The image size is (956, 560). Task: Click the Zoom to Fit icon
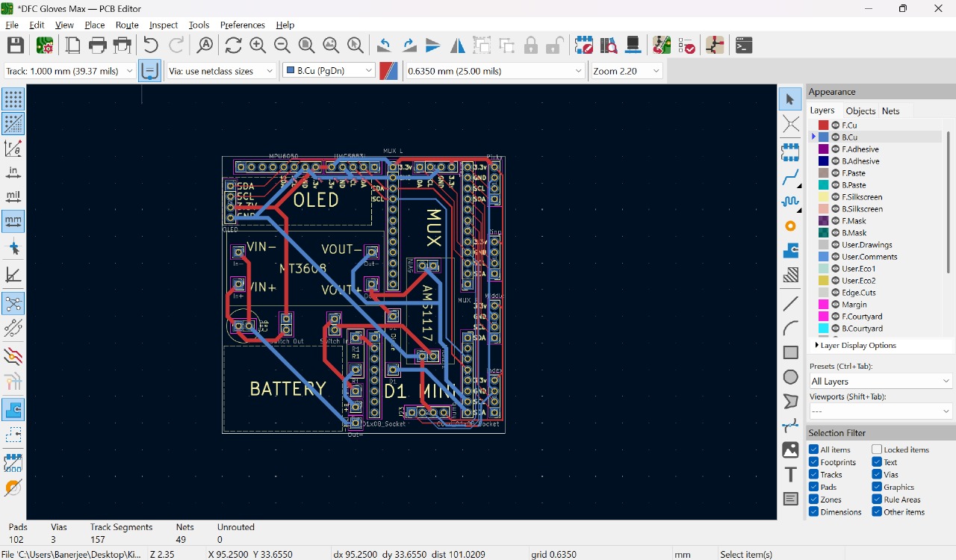coord(306,46)
